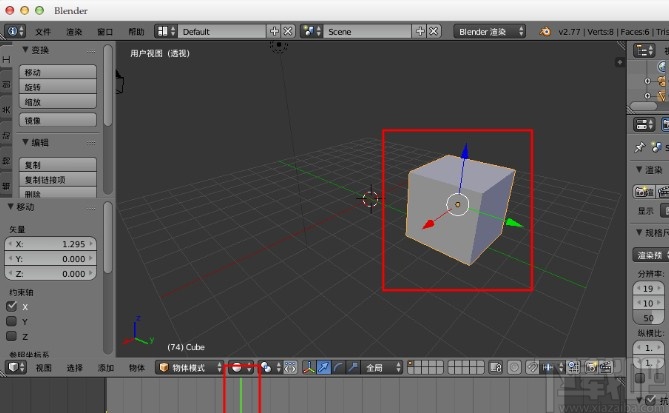
Task: Open the pivot point selector
Action: click(x=271, y=367)
